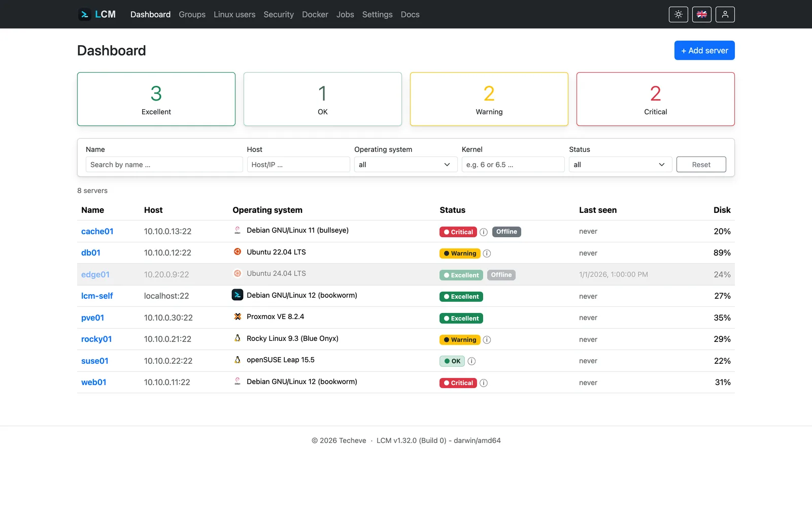Click the Last seen column header
The image size is (812, 508).
click(598, 210)
